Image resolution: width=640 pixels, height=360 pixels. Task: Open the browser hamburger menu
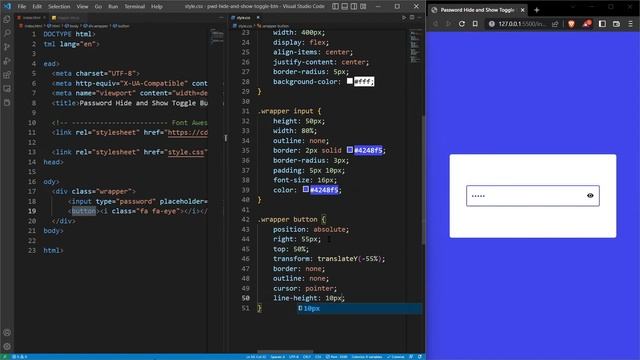coord(630,24)
